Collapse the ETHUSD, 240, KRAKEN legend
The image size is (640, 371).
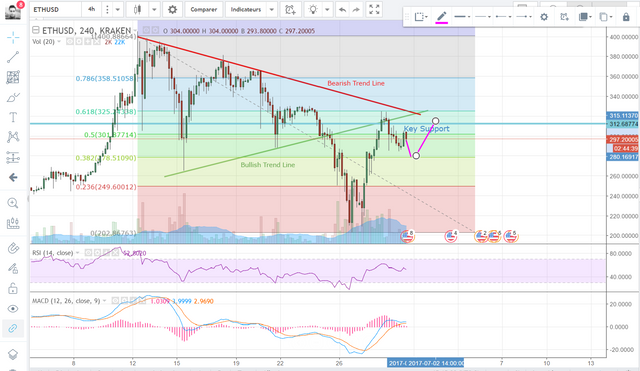[36, 30]
